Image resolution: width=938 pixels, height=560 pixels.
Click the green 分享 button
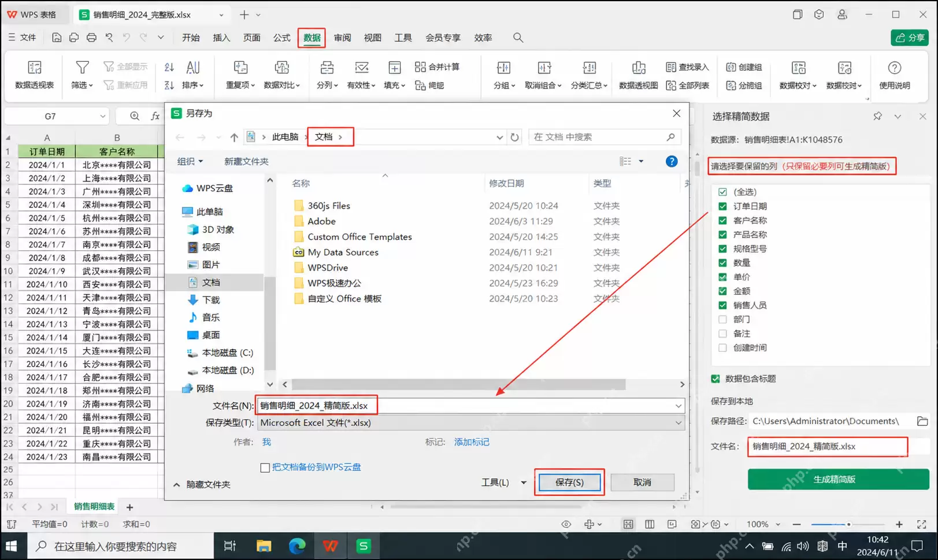[909, 38]
